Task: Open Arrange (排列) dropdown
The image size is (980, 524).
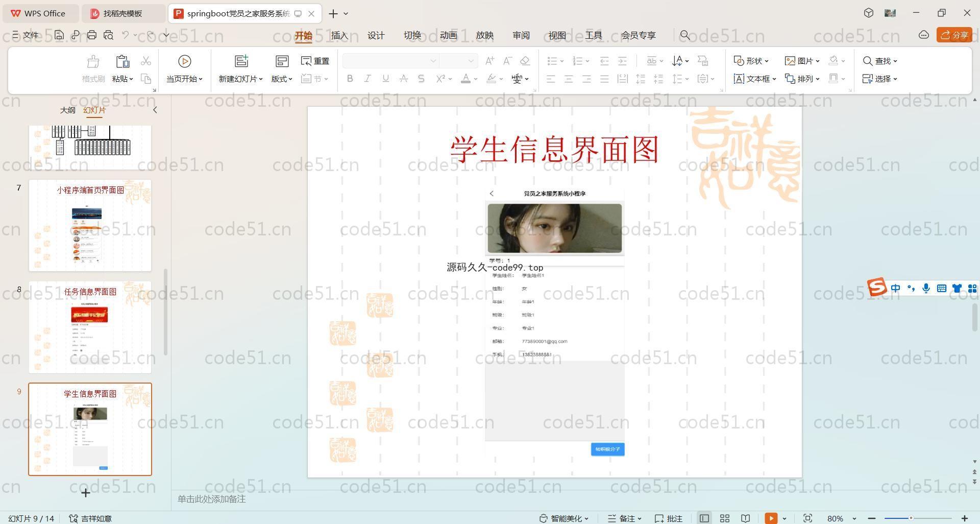Action: click(x=802, y=79)
